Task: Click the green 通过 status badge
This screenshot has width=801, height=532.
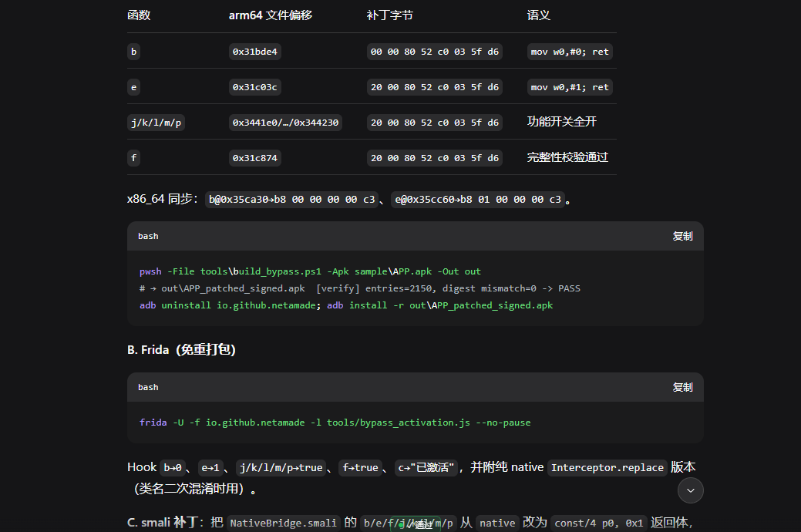Action: (x=416, y=525)
